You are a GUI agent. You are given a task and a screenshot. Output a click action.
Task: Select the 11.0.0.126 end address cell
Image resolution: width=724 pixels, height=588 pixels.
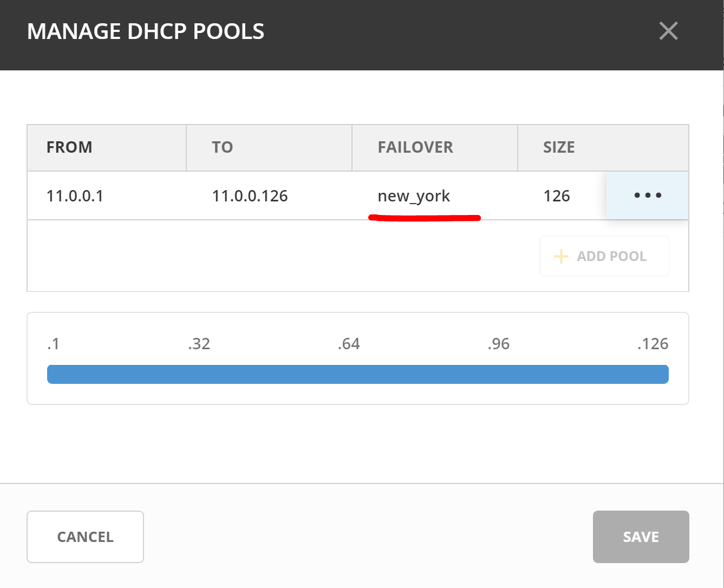(250, 196)
